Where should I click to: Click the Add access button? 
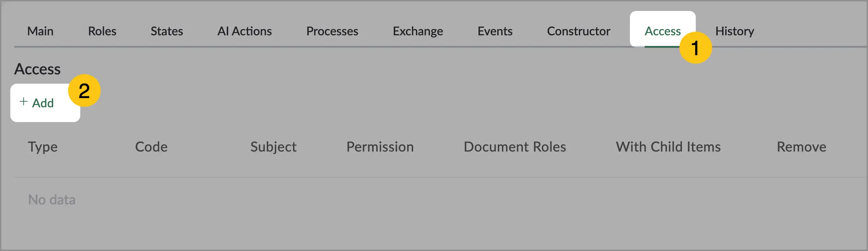[x=45, y=103]
